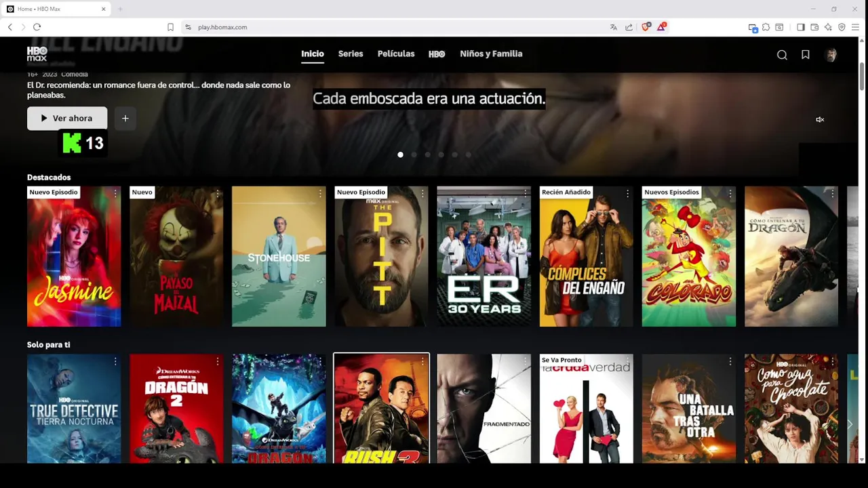Go to the Inicio tab

pos(313,54)
